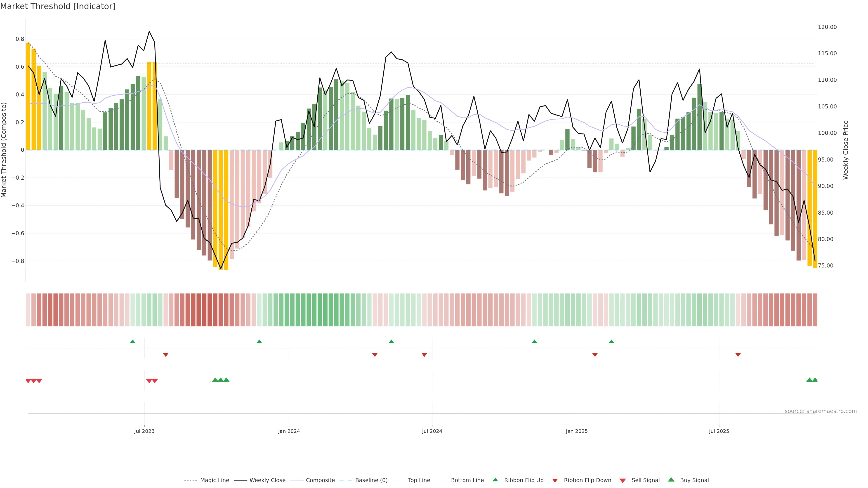Click the Ribbon Flip Down legend triangle
Screen dimensions: 868x488
(x=555, y=481)
